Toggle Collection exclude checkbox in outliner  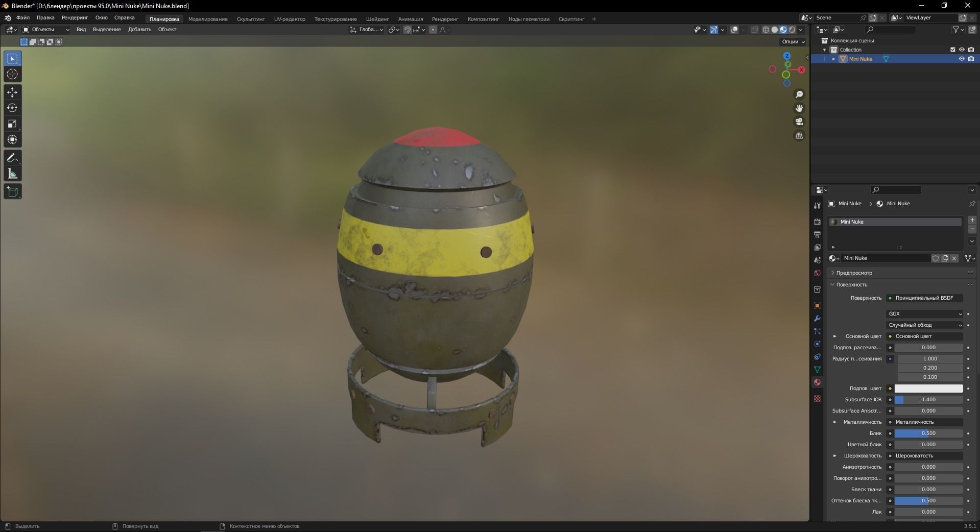[x=952, y=50]
